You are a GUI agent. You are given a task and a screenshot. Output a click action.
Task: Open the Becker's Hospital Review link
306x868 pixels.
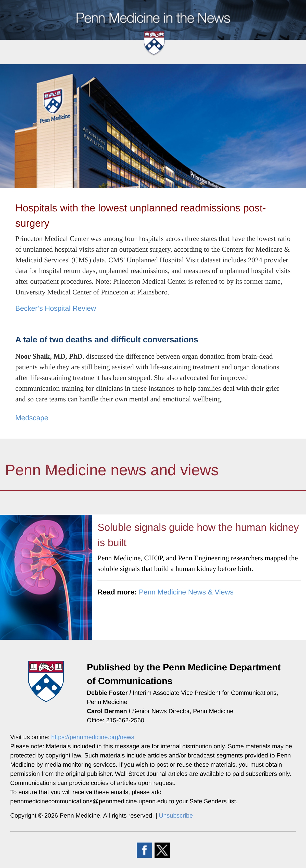click(x=56, y=308)
